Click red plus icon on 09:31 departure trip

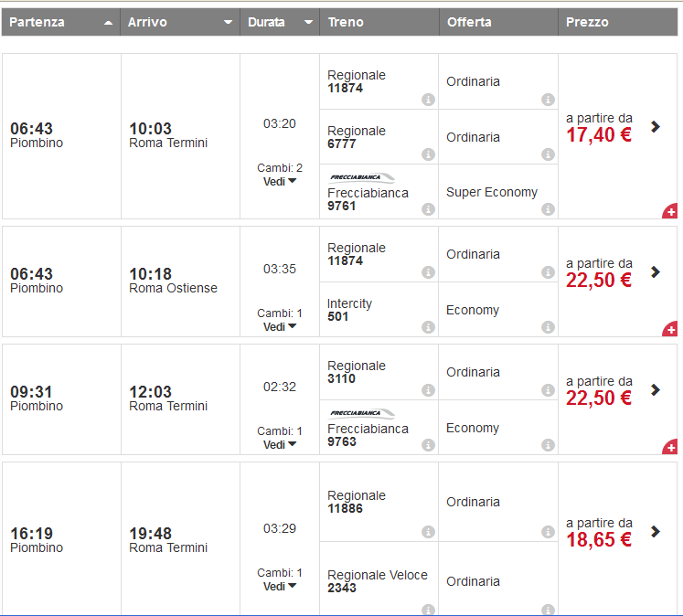tap(670, 448)
